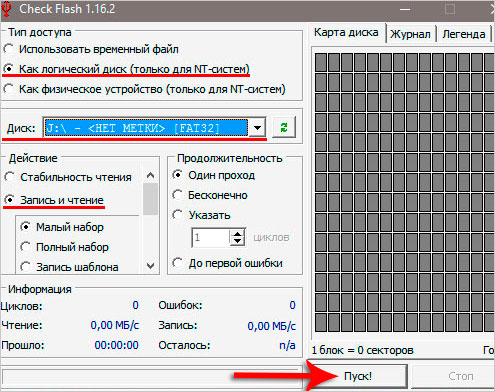
Task: Click the Пуск! start button
Action: coord(358,376)
